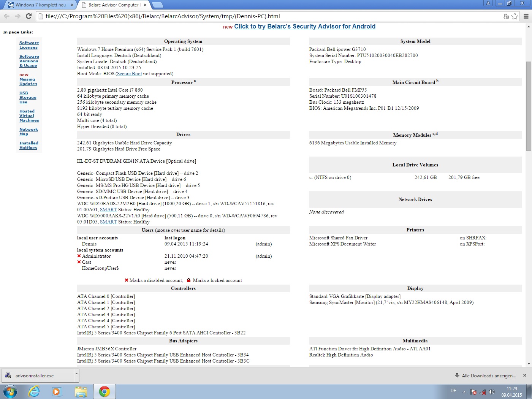This screenshot has height=399, width=532.
Task: Open USB Storage Use link
Action: pos(28,98)
